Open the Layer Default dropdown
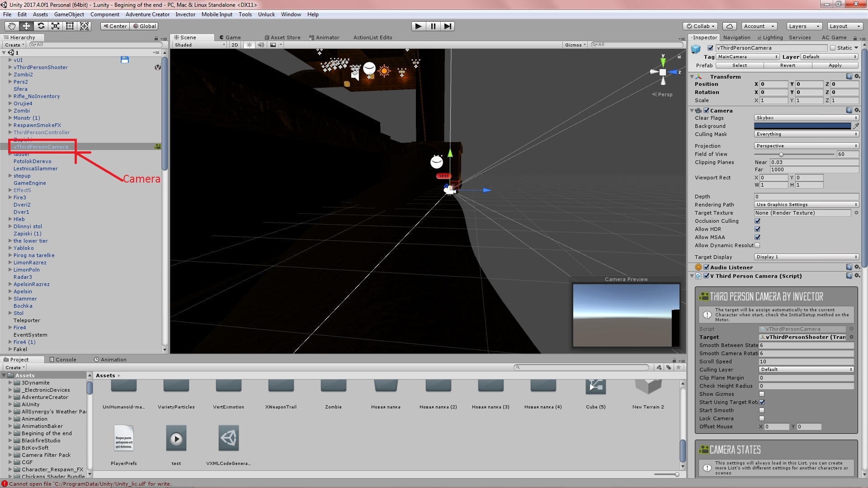Viewport: 868px width, 488px height. 830,57
